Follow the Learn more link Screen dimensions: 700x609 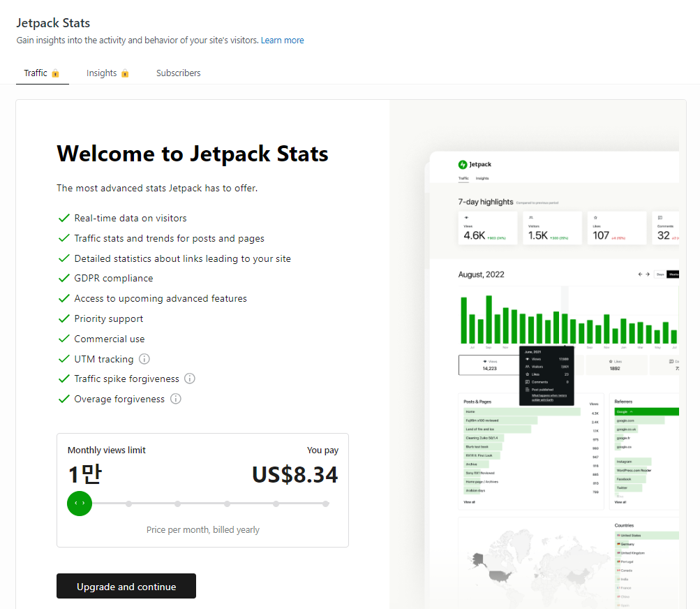coord(282,41)
